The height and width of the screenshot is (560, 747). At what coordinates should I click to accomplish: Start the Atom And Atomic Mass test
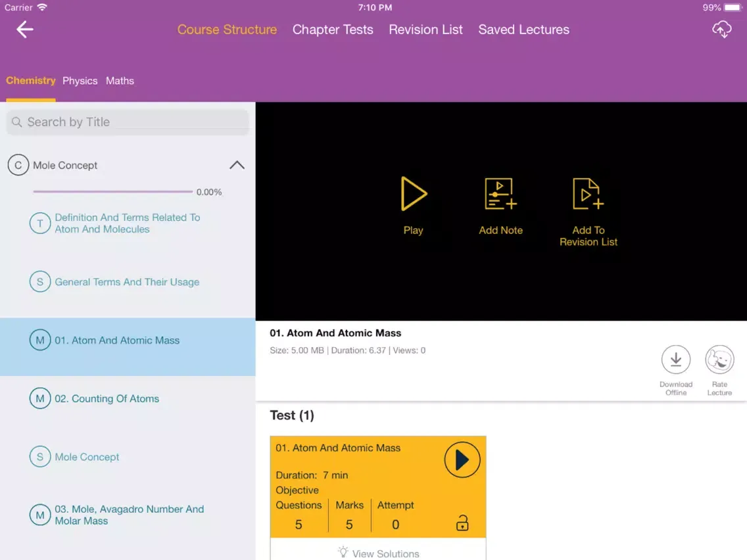462,459
